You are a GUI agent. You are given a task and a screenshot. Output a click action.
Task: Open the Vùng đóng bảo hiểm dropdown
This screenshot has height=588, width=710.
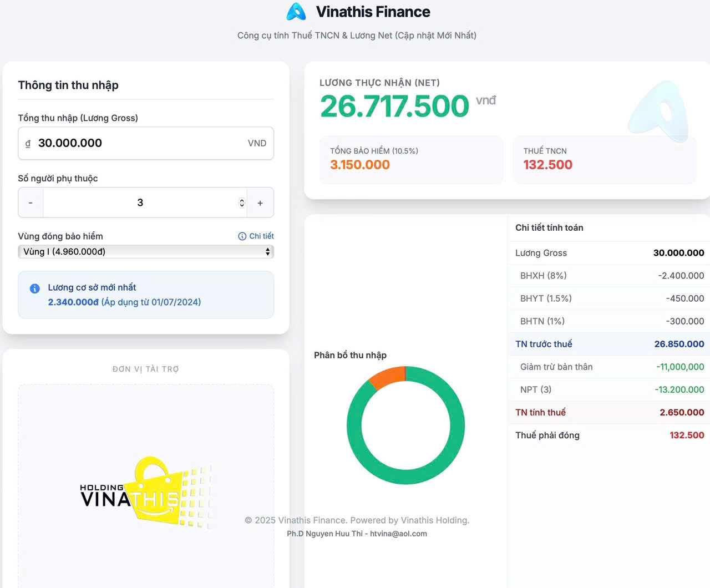point(145,252)
